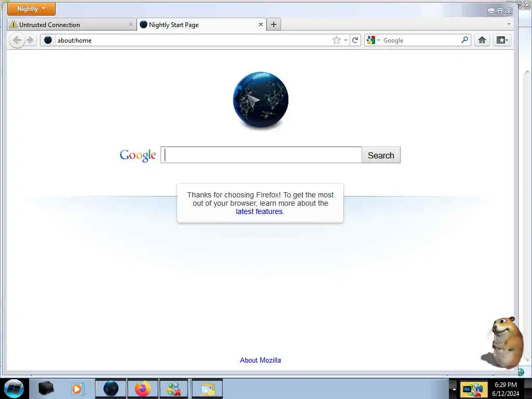The image size is (532, 399).
Task: Maximize the Nightly window
Action: click(500, 12)
